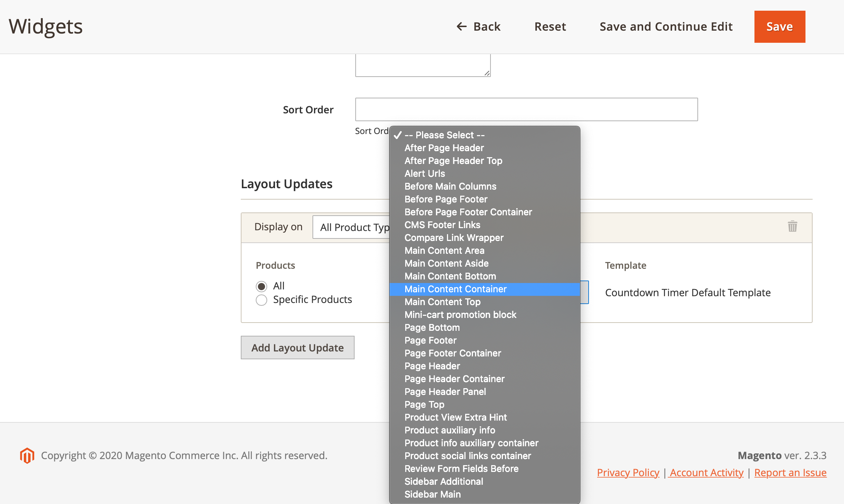Click the description textarea above Sort Order
The width and height of the screenshot is (844, 504).
coord(423,66)
